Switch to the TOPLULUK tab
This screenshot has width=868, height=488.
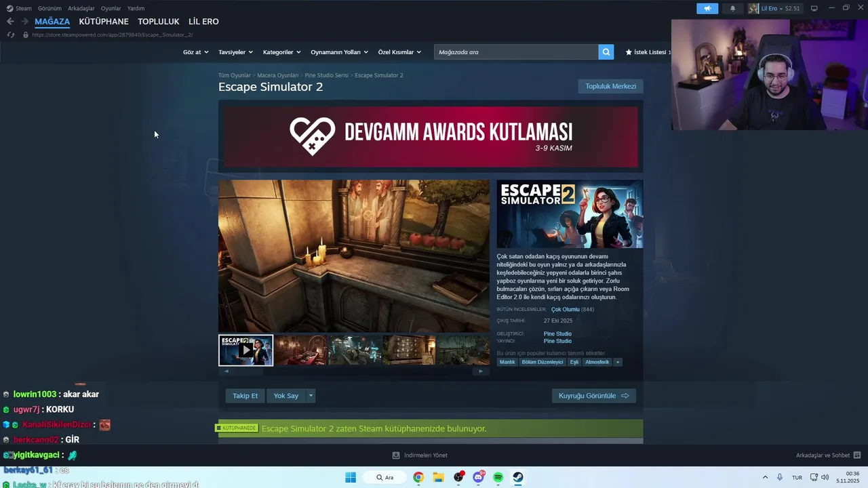point(159,22)
